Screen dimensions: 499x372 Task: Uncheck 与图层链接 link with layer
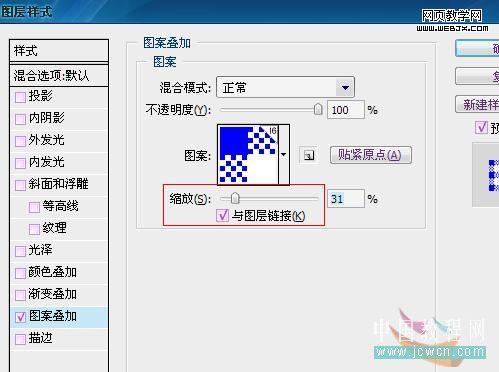coord(222,215)
